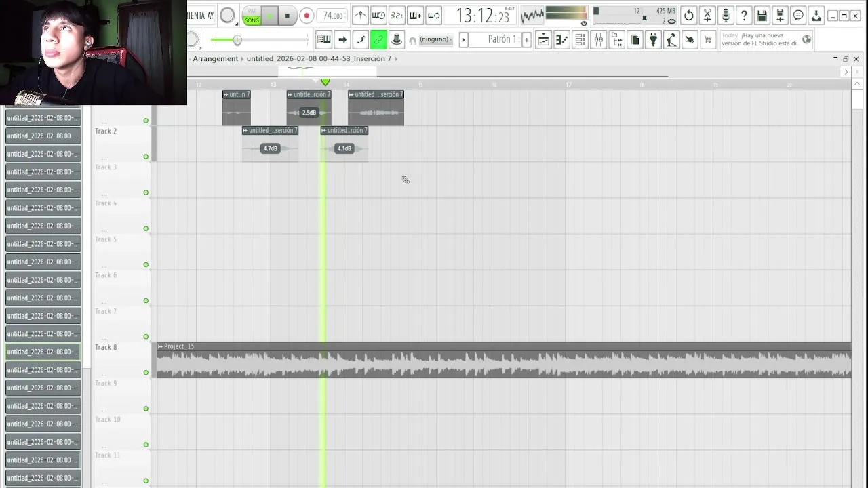Screen dimensions: 868x488
Task: Click the globe icon in news panel
Action: coord(806,39)
